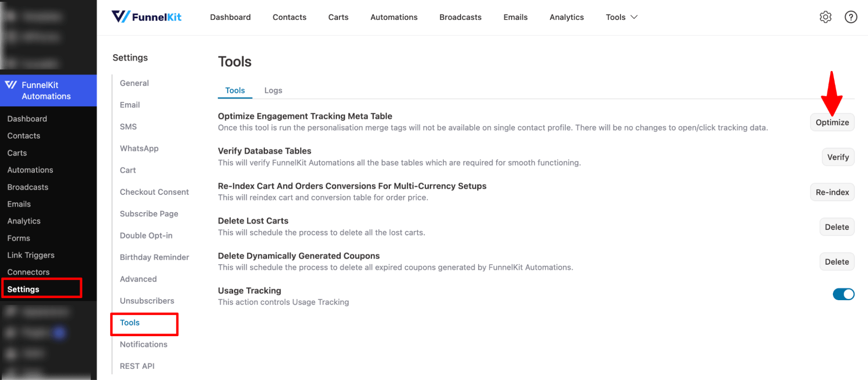Click Emails in WordPress sidebar submenu
This screenshot has height=380, width=868.
point(19,204)
